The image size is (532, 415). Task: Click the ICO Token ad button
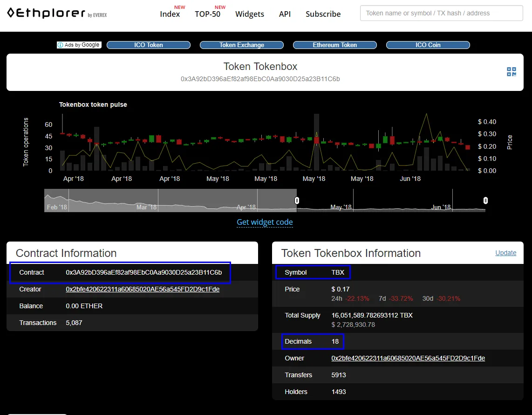[149, 45]
